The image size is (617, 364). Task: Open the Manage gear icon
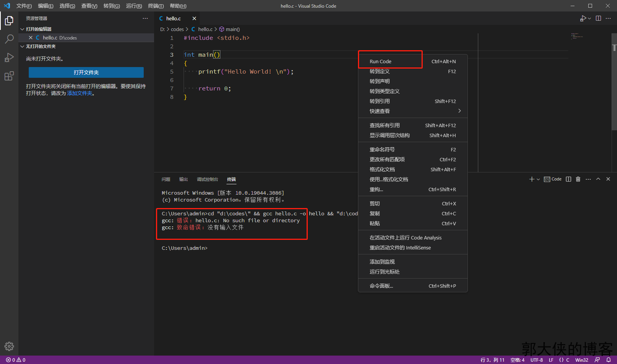9,346
